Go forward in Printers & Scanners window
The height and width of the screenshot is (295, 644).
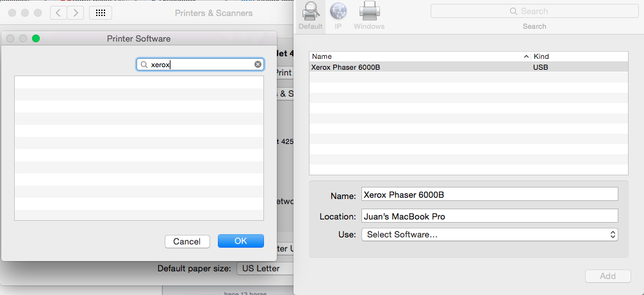click(75, 13)
